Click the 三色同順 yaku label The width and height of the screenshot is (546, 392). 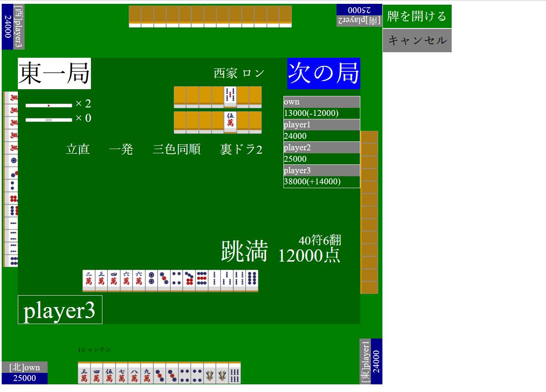coord(177,149)
